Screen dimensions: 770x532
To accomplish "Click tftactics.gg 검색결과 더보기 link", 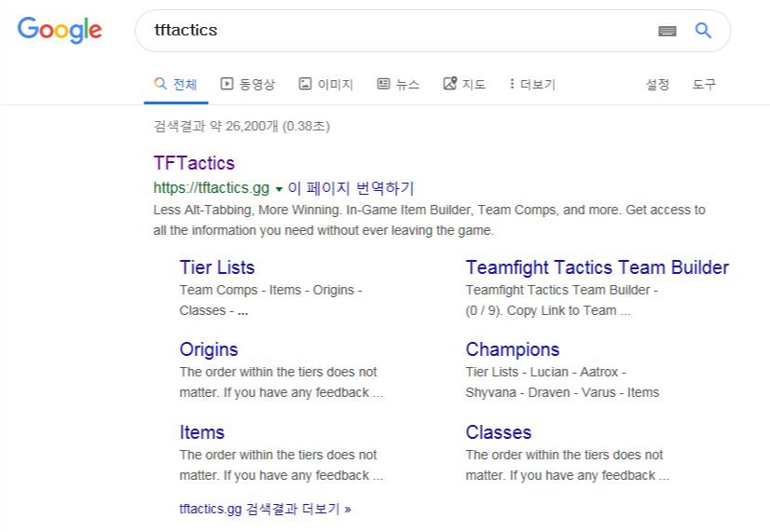I will [265, 509].
